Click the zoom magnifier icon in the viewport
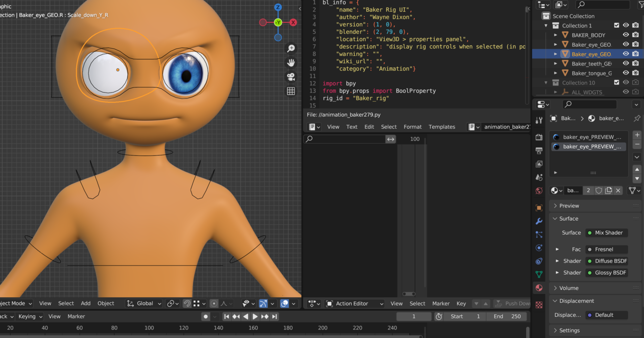Image resolution: width=644 pixels, height=338 pixels. click(291, 48)
